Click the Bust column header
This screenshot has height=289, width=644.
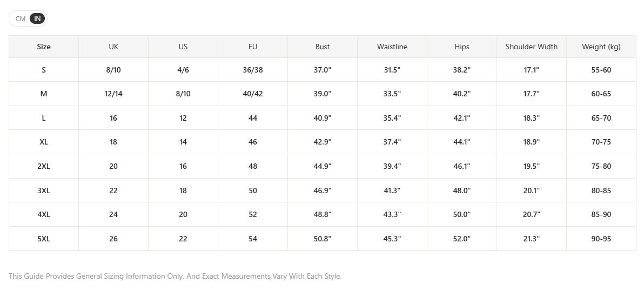pos(323,47)
